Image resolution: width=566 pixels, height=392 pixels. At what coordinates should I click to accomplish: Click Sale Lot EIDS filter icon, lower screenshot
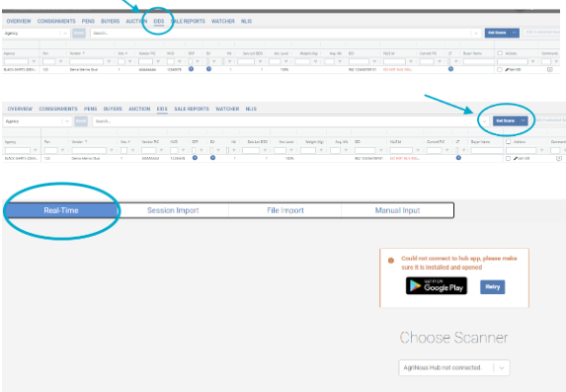point(265,150)
